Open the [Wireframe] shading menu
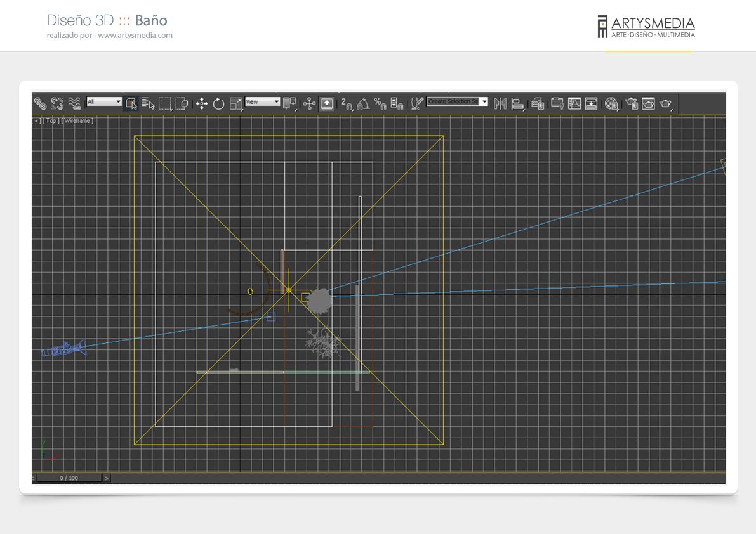 pos(77,121)
